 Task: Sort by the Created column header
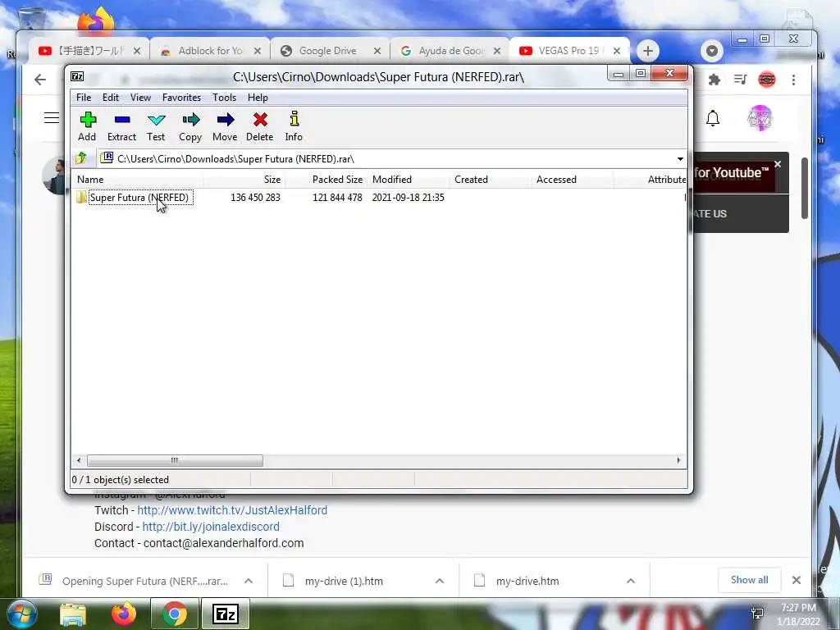coord(491,180)
